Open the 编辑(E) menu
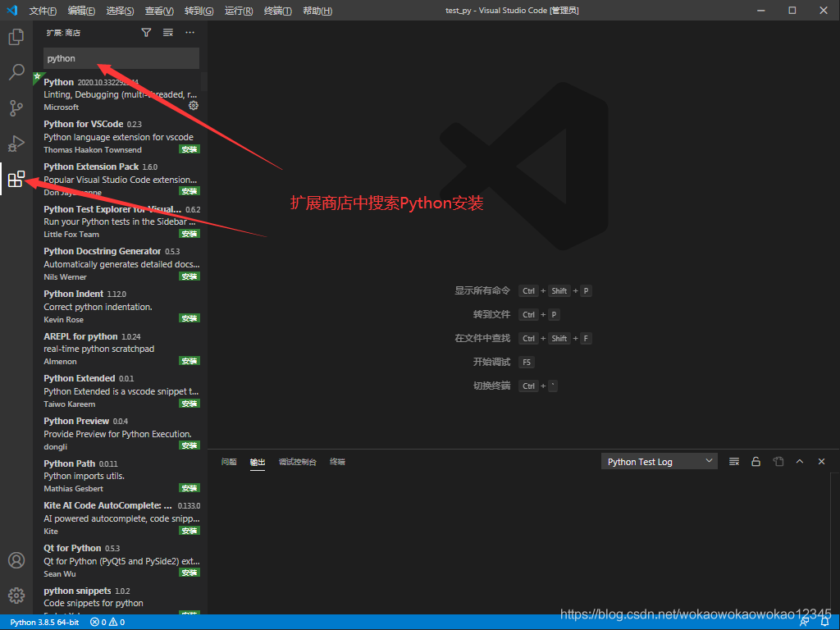The image size is (840, 630). click(x=81, y=11)
